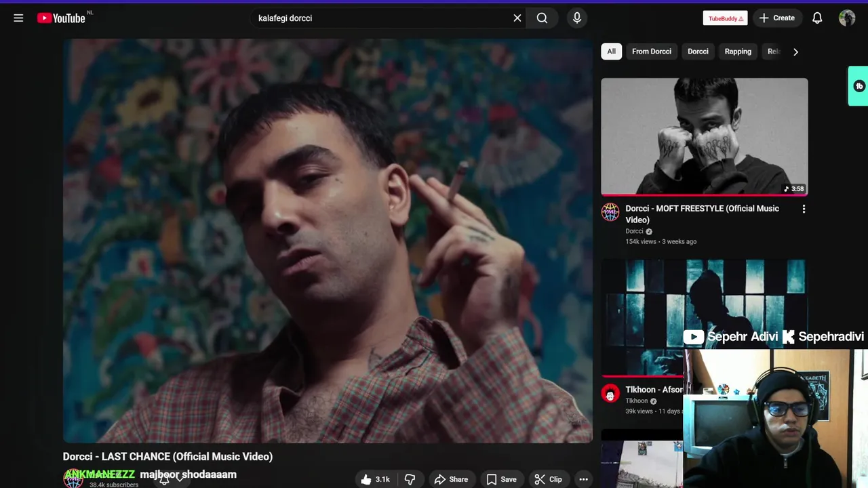The image size is (868, 488).
Task: Open the Create menu
Action: pyautogui.click(x=777, y=18)
